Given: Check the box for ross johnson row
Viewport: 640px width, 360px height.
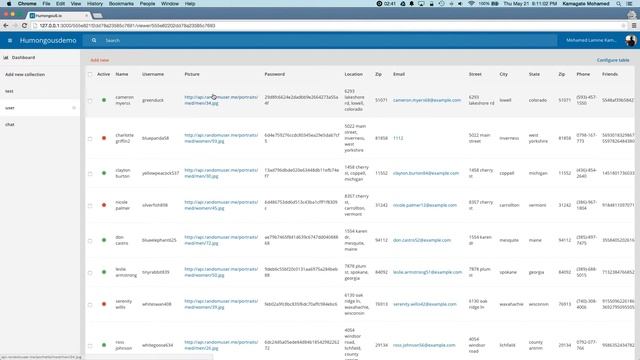Looking at the screenshot, I should point(90,346).
